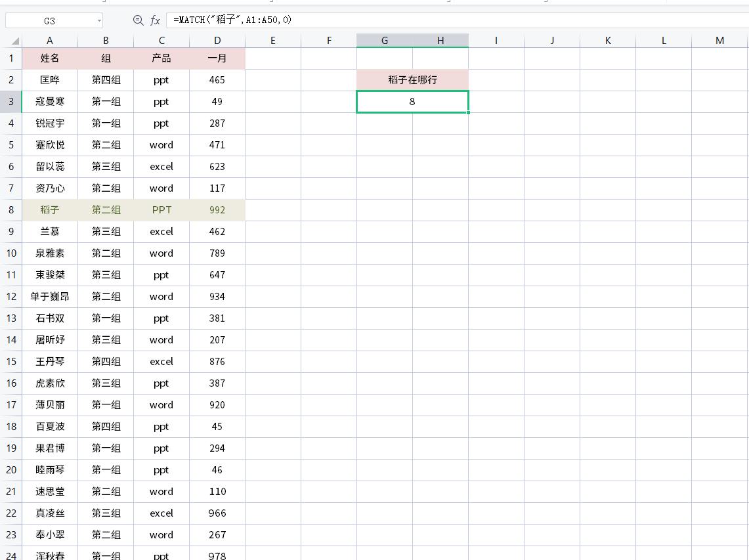Click the magnifier zoom icon near the formula bar
749x560 pixels.
(138, 20)
